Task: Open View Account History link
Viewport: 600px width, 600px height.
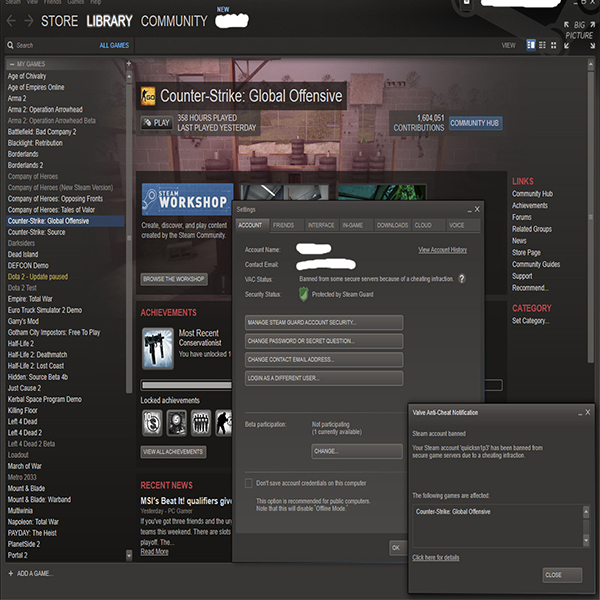Action: pyautogui.click(x=443, y=250)
